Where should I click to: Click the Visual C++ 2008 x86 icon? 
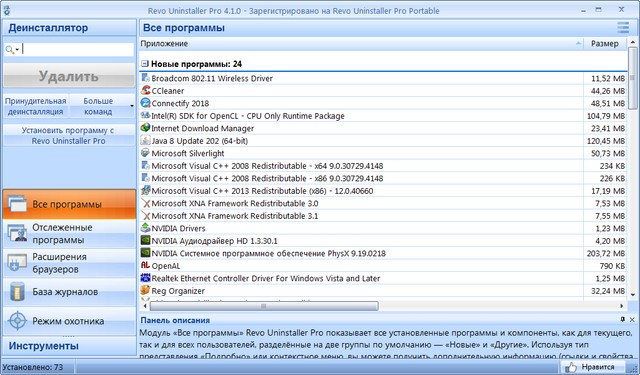[x=145, y=178]
